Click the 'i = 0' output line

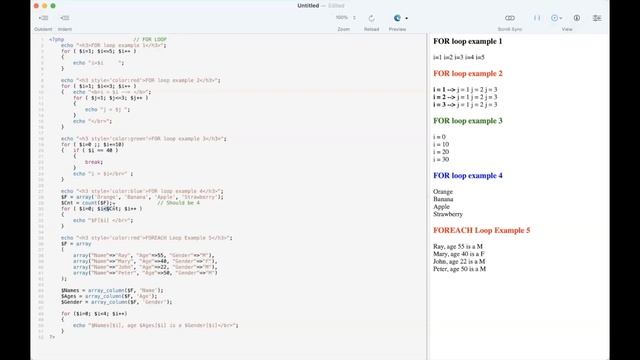tap(440, 137)
